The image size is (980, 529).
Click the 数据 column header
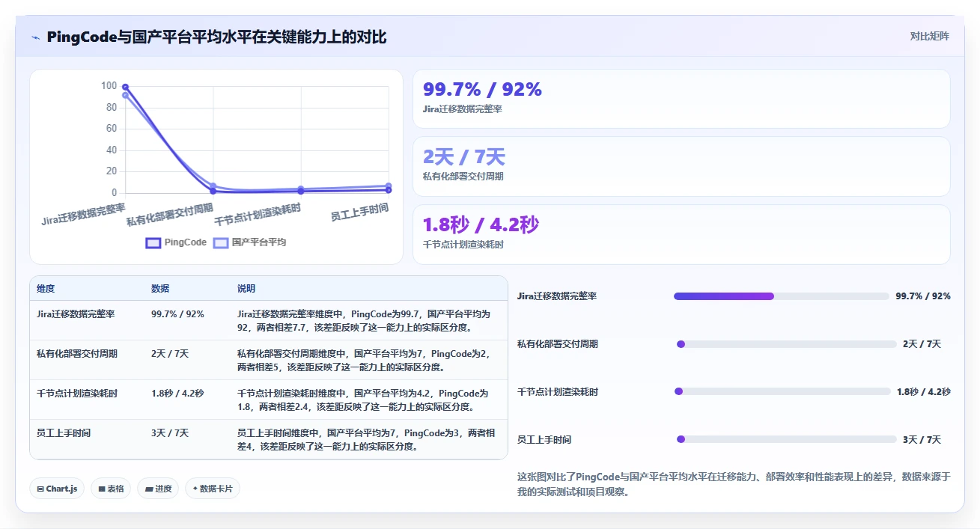tap(160, 289)
